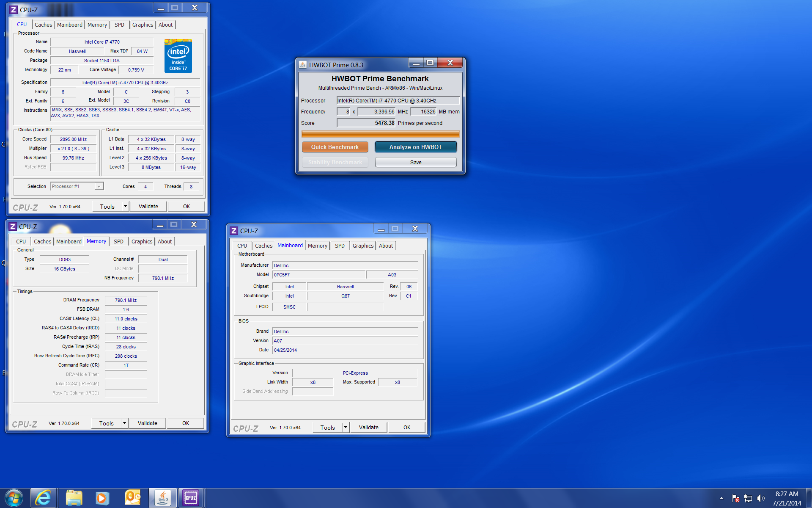The width and height of the screenshot is (812, 508).
Task: Click the DRAM Frequency value 798.1 MHz
Action: click(126, 300)
